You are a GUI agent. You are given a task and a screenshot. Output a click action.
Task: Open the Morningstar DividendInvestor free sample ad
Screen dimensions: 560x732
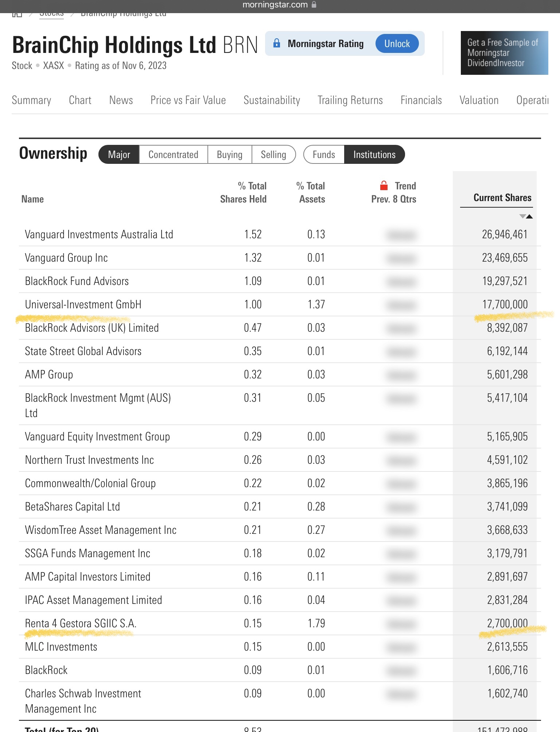(x=504, y=53)
